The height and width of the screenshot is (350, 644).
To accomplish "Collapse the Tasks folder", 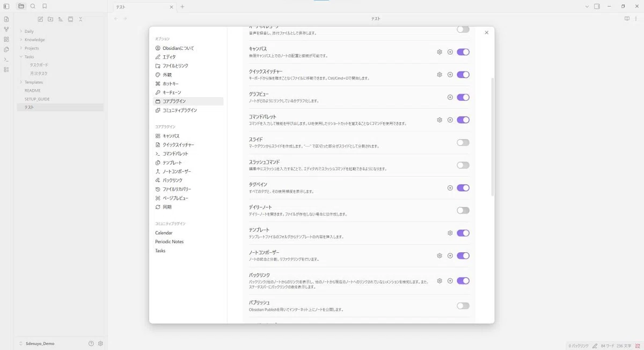I will [x=21, y=56].
